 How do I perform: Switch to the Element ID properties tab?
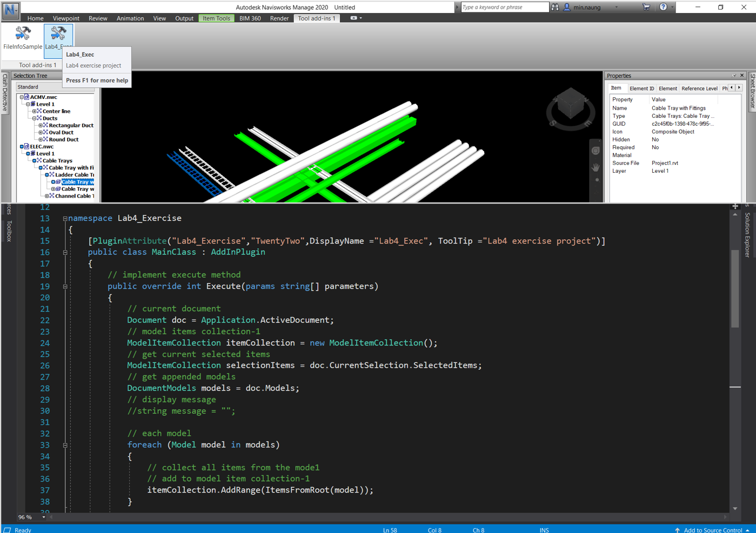click(641, 89)
